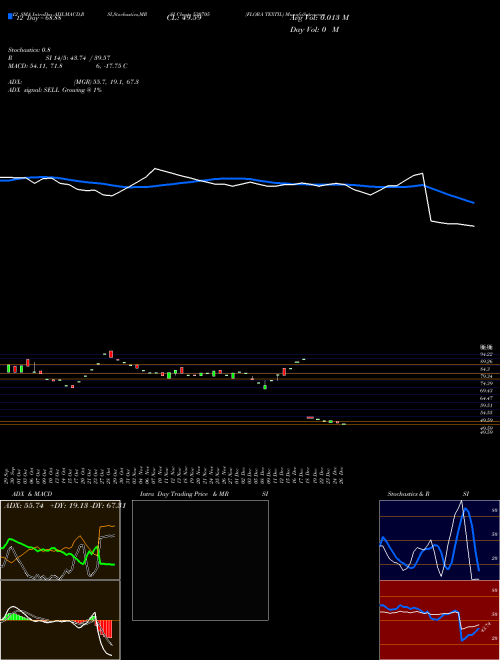Screen dimensions: 500x660
Task: Click 'Intra Day Trading Price & MR' title
Action: click(x=184, y=494)
